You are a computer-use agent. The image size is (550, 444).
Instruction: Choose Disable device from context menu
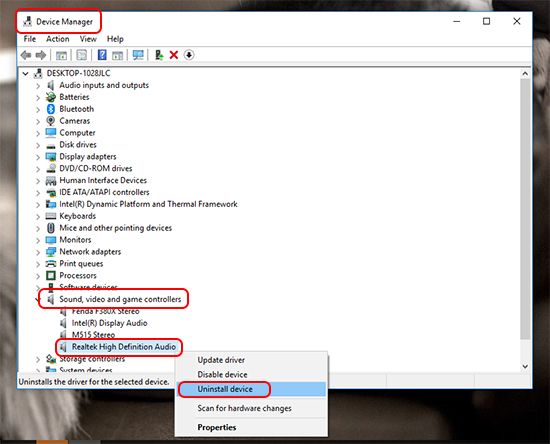tap(222, 374)
